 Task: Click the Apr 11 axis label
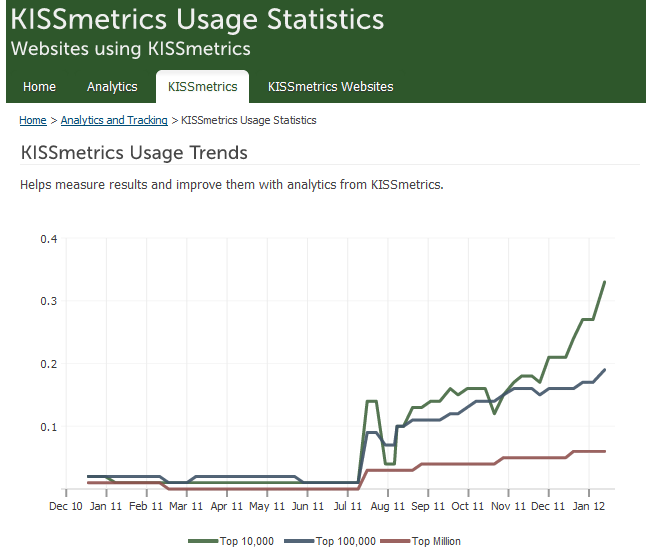click(227, 506)
